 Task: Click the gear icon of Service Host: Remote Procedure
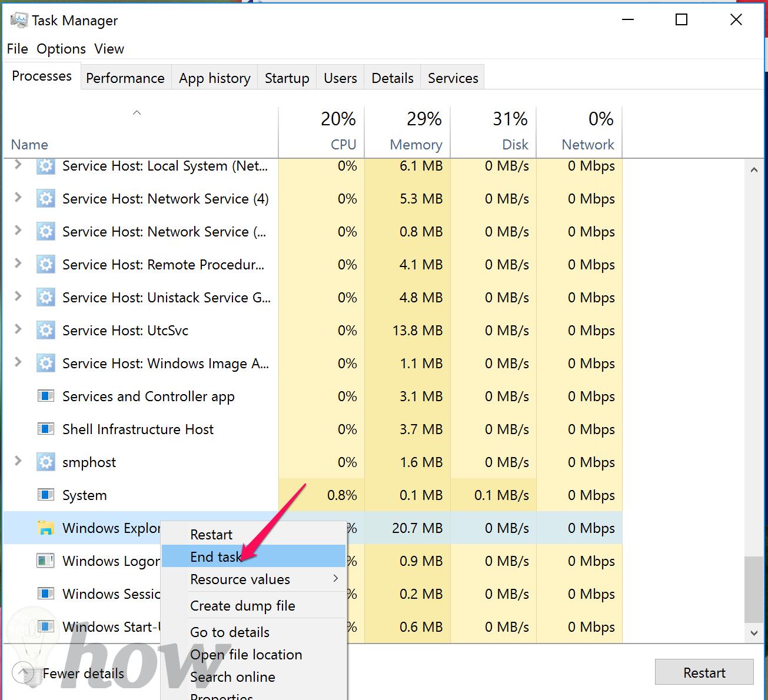click(x=46, y=265)
